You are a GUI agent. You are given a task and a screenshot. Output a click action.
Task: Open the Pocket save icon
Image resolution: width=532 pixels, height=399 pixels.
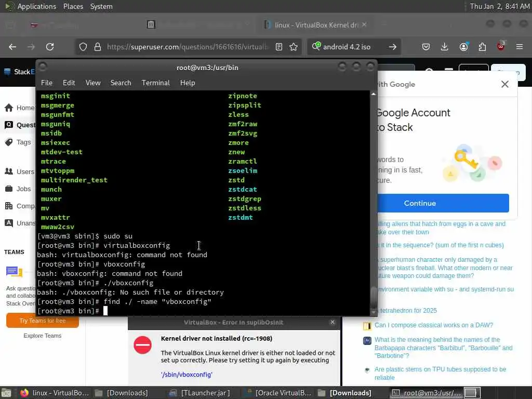tap(426, 47)
